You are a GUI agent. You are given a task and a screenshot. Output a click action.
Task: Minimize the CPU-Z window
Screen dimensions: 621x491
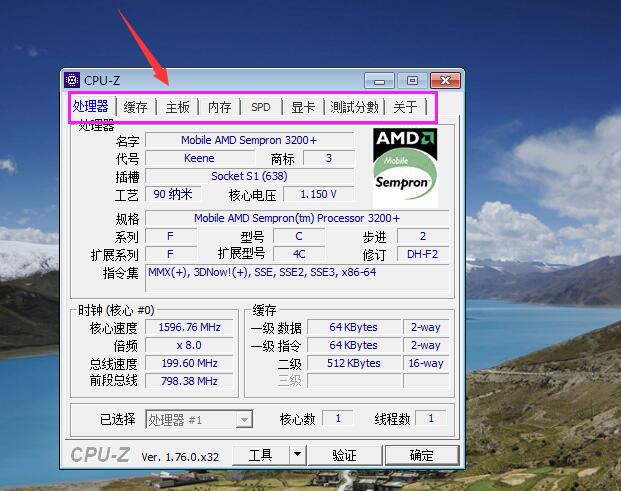pos(379,81)
